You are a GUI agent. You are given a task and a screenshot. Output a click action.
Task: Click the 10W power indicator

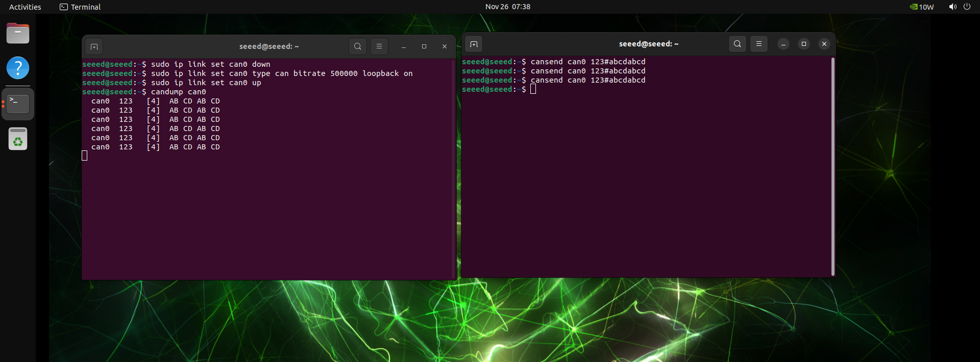922,7
